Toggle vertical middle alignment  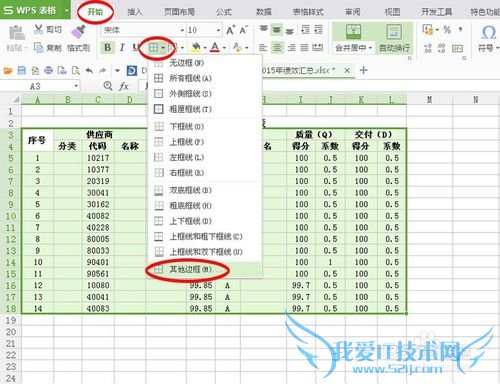coord(277,30)
